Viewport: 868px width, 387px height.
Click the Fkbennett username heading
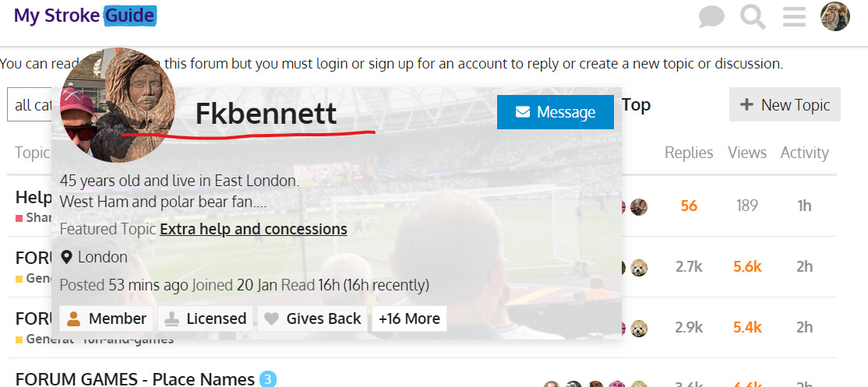point(266,114)
